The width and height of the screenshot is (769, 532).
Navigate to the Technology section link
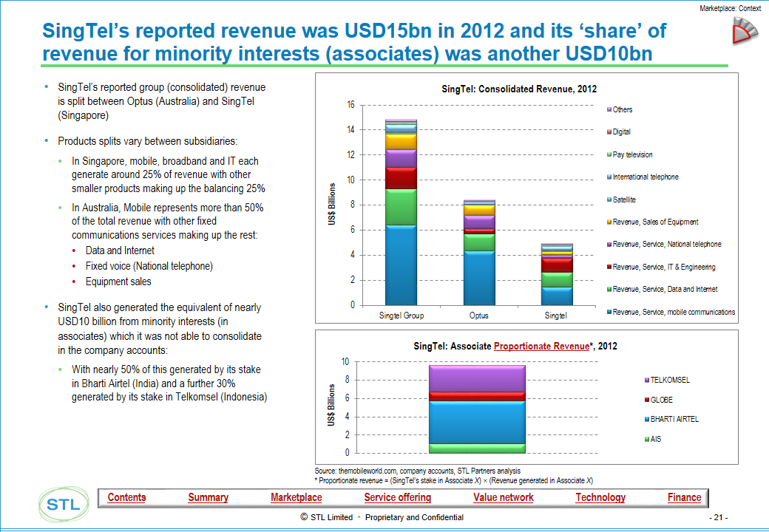600,497
